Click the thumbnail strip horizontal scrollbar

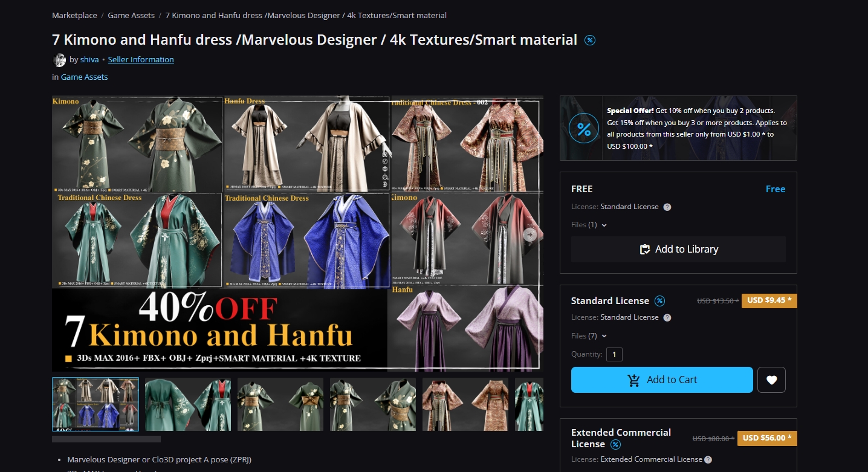pos(106,439)
